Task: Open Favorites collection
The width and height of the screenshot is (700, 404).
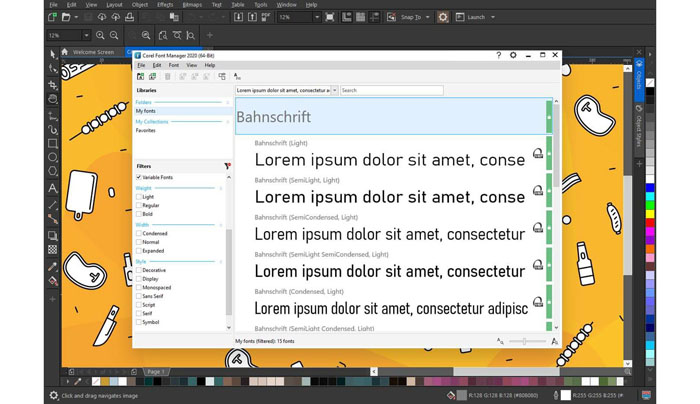Action: 146,130
